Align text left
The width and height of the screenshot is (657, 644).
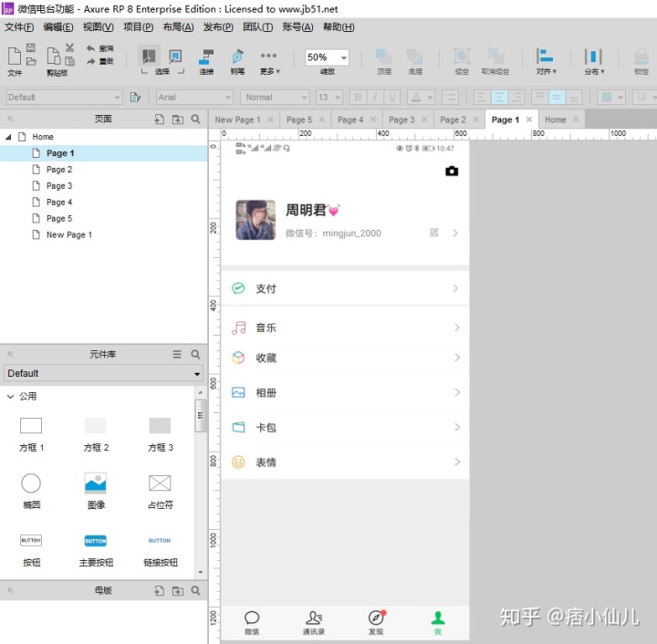pos(482,97)
